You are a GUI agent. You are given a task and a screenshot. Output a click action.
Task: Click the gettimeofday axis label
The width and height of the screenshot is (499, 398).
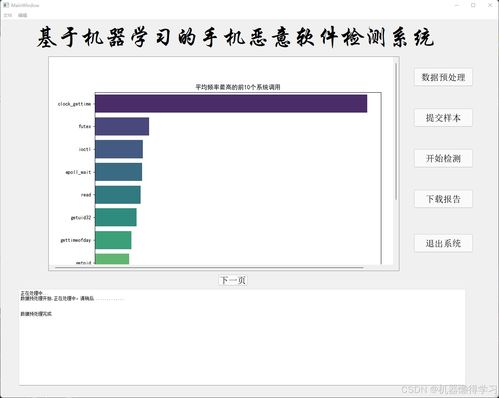76,240
